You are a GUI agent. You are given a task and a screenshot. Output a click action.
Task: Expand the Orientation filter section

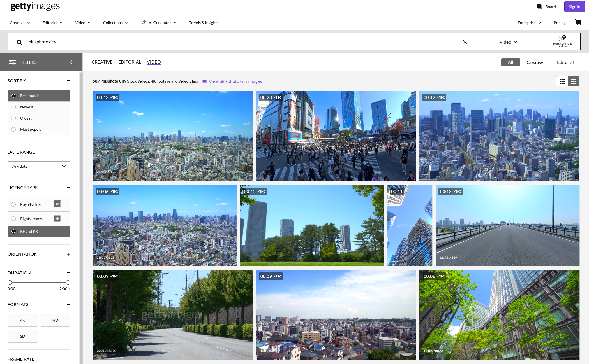[69, 254]
